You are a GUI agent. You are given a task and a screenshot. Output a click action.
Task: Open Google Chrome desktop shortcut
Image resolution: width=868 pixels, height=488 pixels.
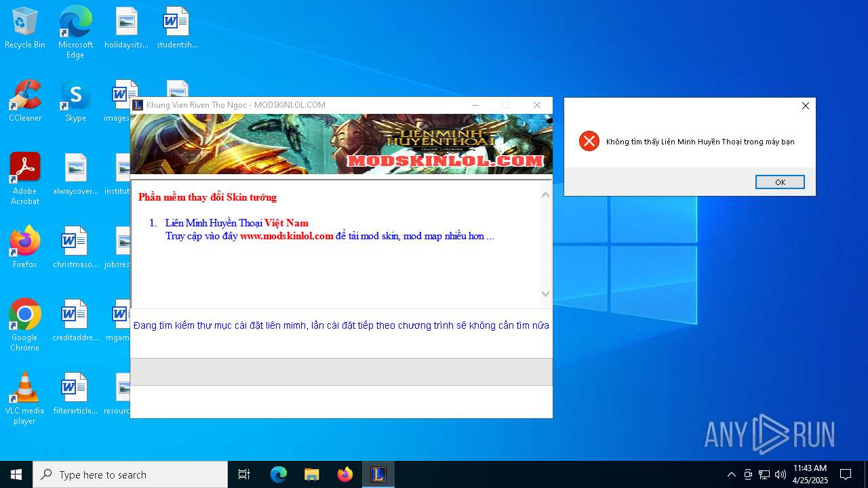[25, 325]
